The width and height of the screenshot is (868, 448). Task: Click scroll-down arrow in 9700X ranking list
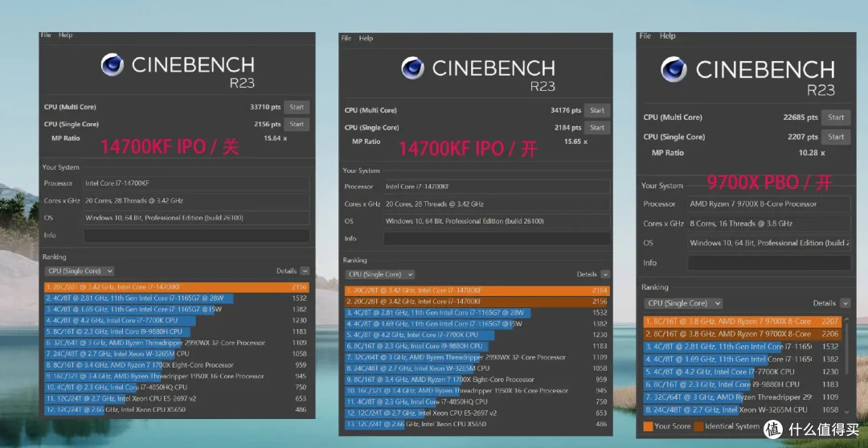(846, 412)
